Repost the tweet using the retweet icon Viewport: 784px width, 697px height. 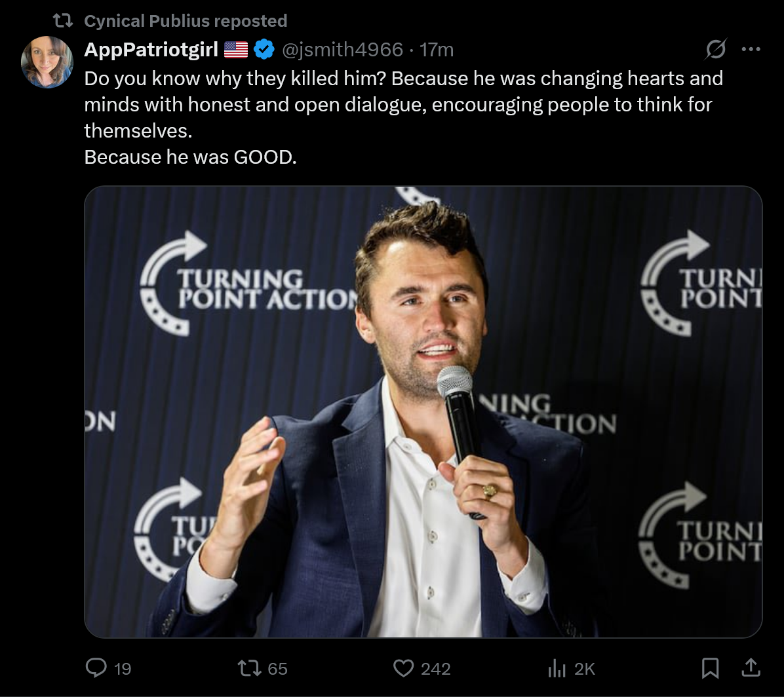[250, 668]
